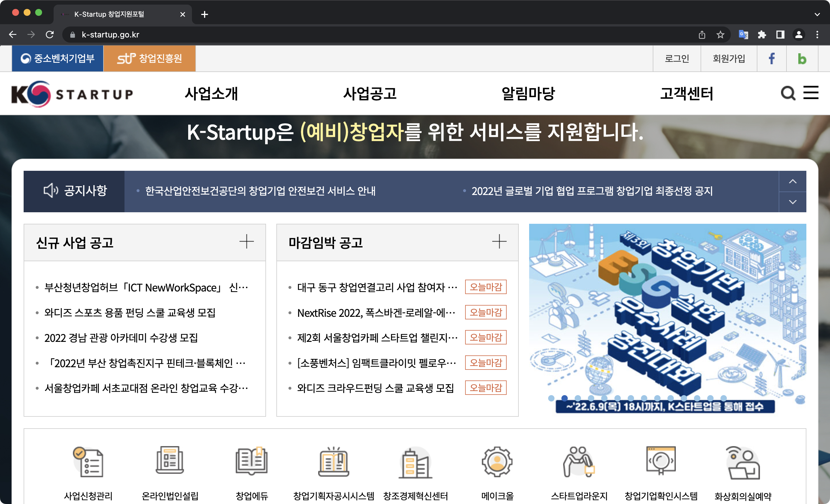Open the 사업공고 main menu
The width and height of the screenshot is (830, 504).
pyautogui.click(x=370, y=93)
